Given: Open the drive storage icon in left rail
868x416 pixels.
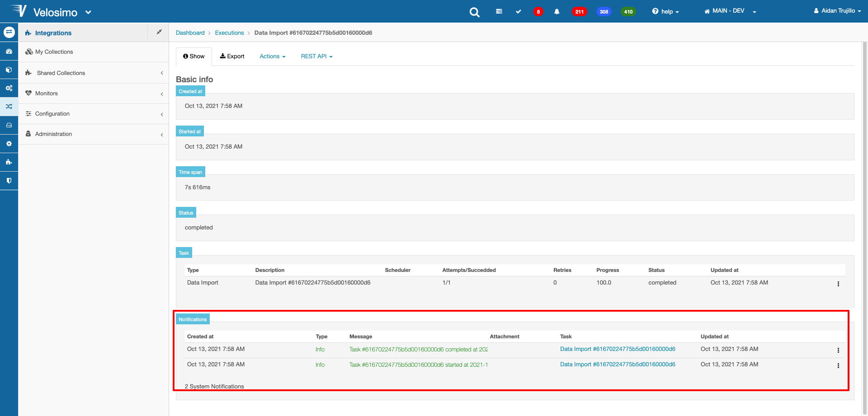Looking at the screenshot, I should (x=9, y=125).
